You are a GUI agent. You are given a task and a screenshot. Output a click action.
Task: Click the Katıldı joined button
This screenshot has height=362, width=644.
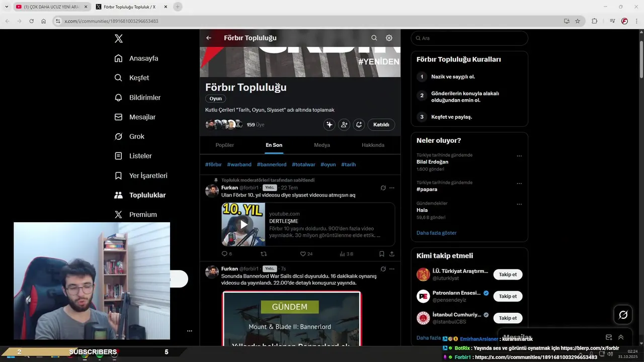click(x=381, y=125)
